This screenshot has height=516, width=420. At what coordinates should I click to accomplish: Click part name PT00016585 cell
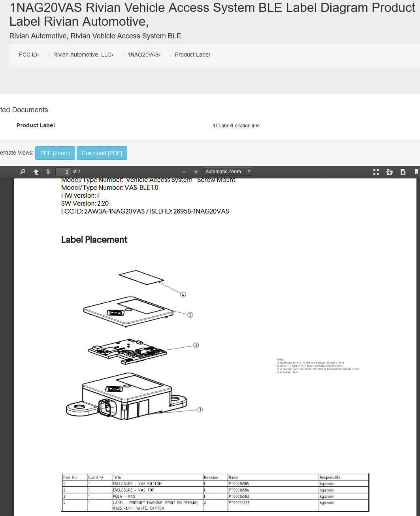pos(273,484)
